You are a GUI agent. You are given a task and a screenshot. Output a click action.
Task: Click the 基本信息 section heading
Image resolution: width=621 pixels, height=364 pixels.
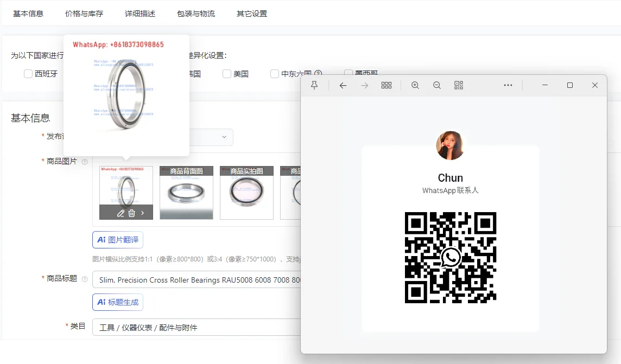click(x=30, y=118)
